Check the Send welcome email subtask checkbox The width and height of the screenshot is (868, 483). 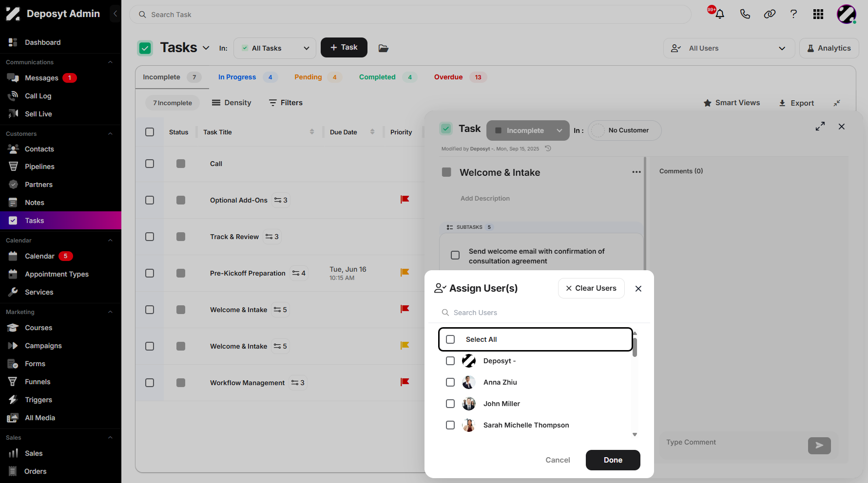[455, 255]
